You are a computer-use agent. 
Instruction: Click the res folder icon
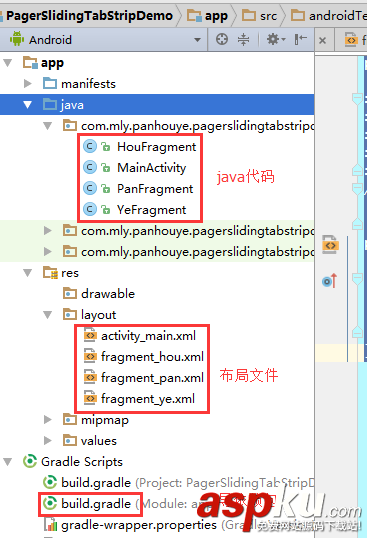tap(50, 273)
